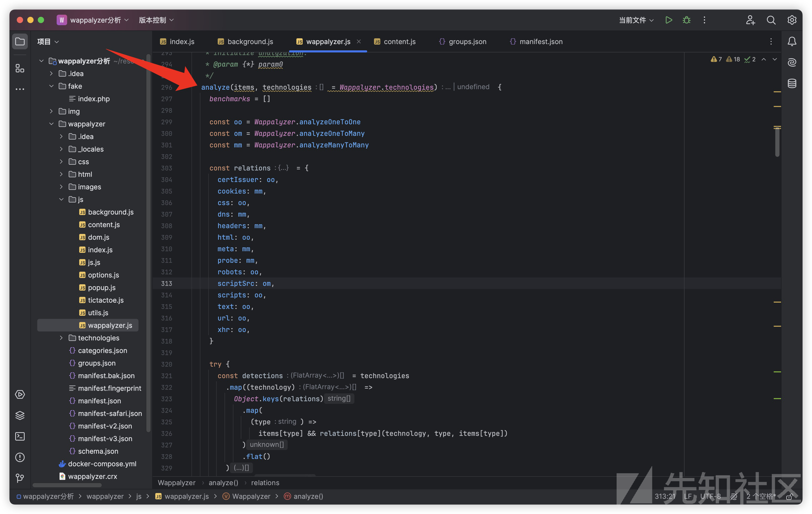The image size is (812, 514).
Task: Select dom.js in project tree
Action: tap(94, 237)
